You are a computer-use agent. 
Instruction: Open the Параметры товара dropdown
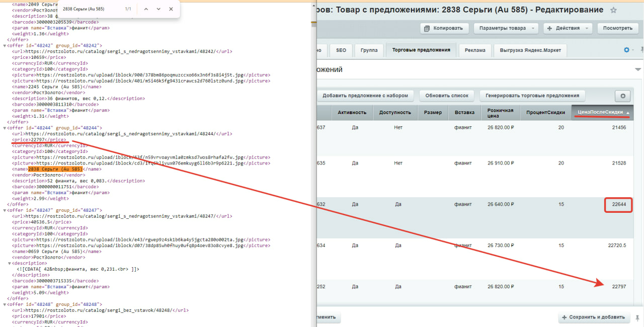[506, 28]
